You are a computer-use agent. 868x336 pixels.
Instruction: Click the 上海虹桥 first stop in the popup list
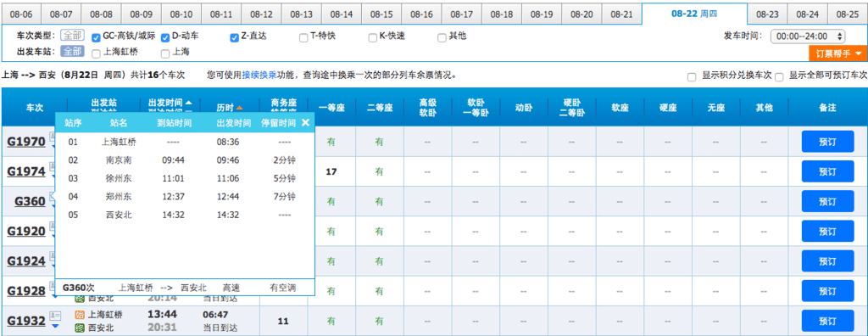[119, 142]
